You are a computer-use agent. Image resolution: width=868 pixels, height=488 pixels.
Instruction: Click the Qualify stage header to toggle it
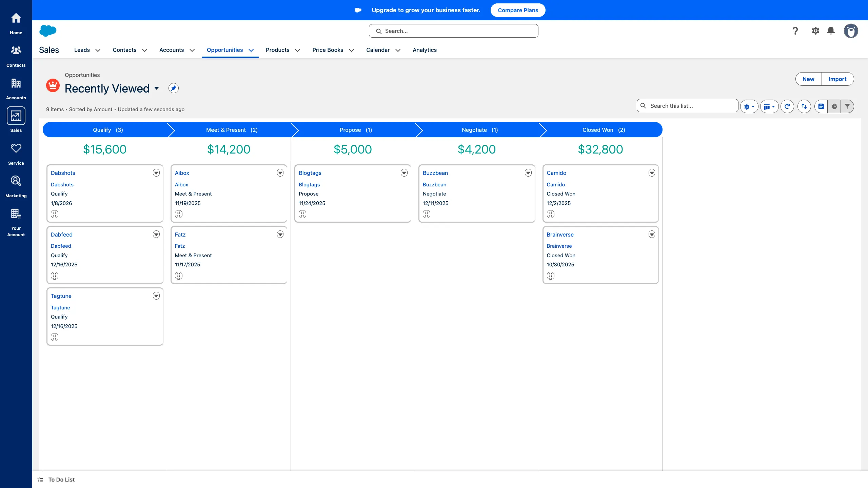point(108,130)
